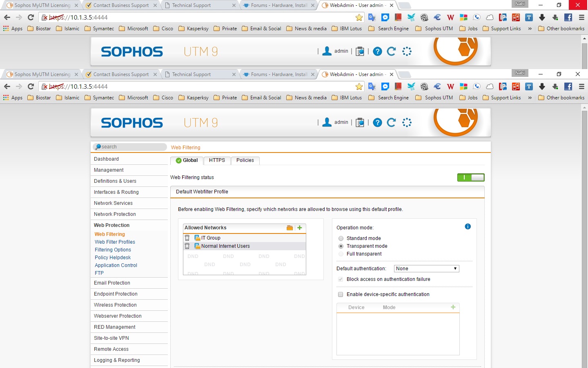Open the Messenger extension in the front window toolbar

(x=385, y=86)
